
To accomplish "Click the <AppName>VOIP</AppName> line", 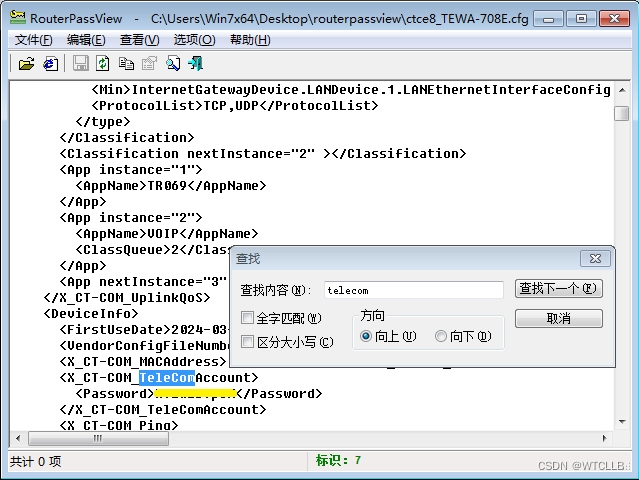I will (167, 234).
